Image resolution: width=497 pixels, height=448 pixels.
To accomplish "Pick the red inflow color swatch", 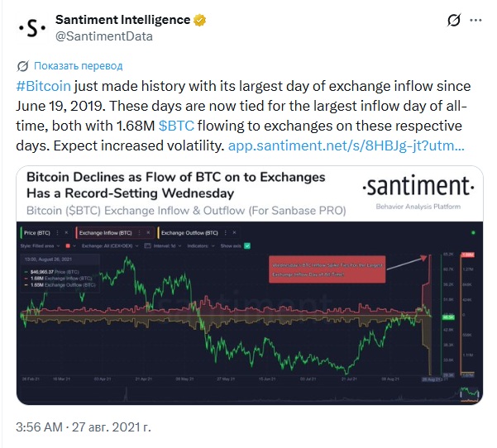I will click(x=68, y=245).
